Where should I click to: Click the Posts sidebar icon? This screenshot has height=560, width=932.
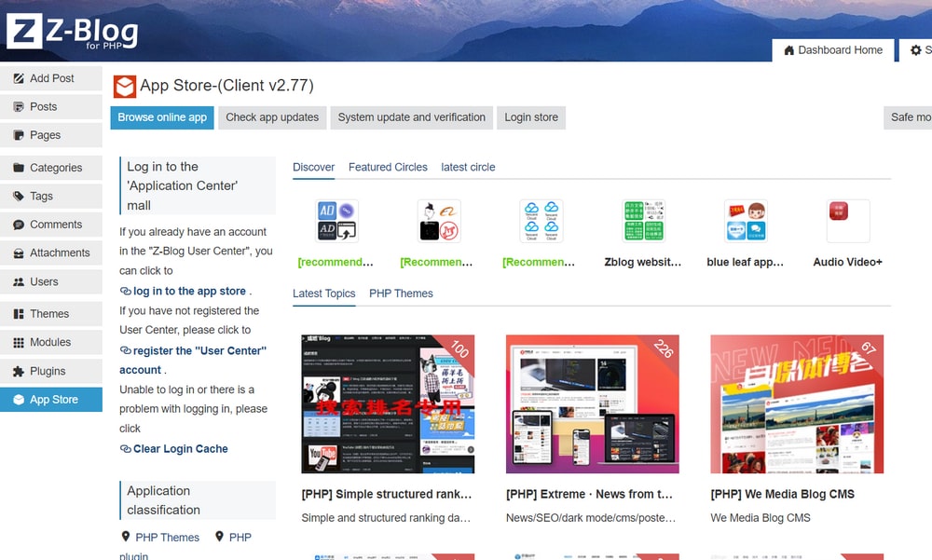pos(19,107)
